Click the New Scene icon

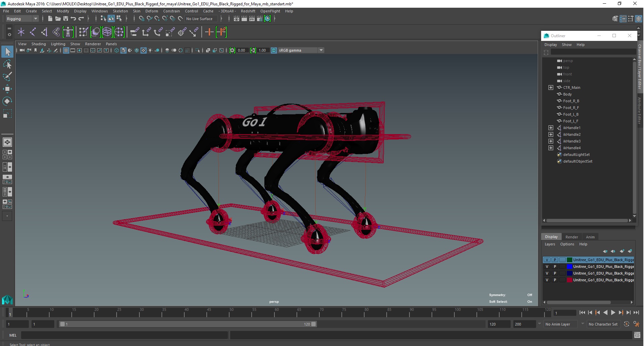tap(50, 19)
